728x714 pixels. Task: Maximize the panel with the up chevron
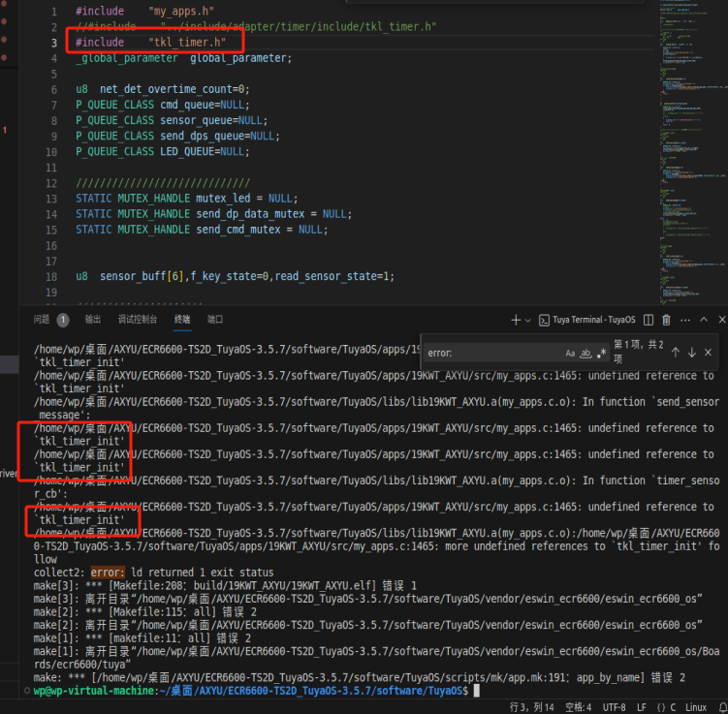[704, 319]
